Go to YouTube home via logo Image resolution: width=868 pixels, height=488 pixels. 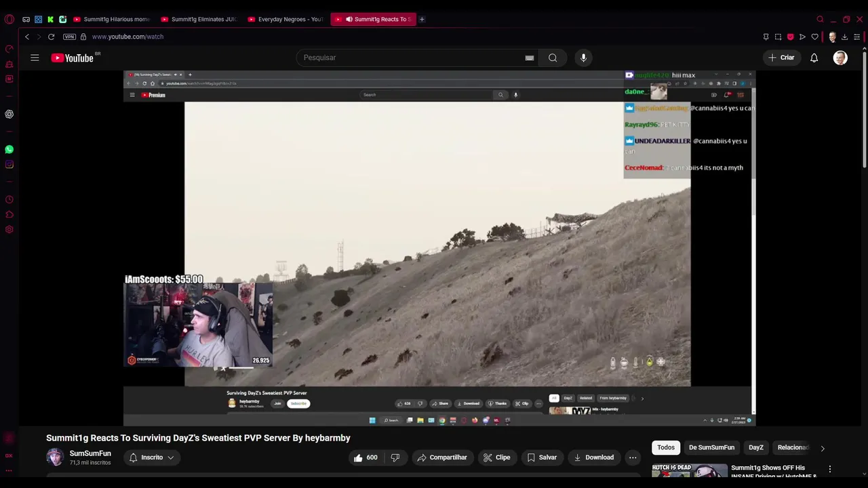click(73, 58)
